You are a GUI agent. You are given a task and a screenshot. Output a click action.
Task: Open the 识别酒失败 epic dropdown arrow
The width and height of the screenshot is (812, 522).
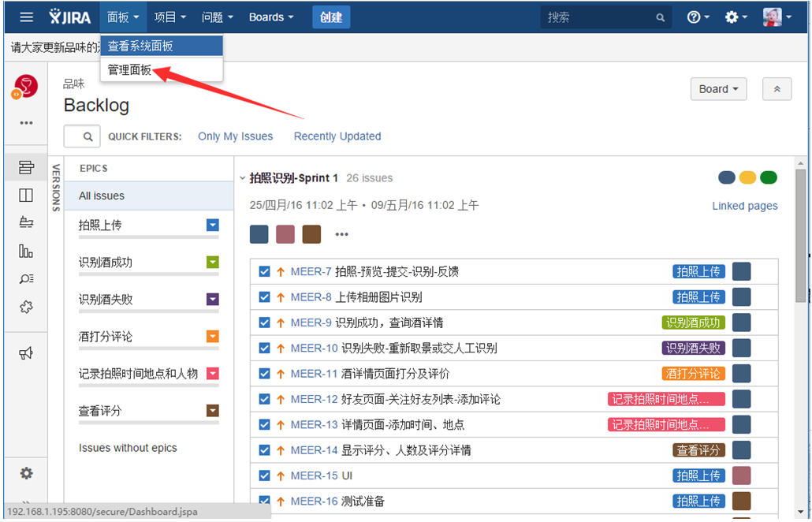tap(212, 300)
